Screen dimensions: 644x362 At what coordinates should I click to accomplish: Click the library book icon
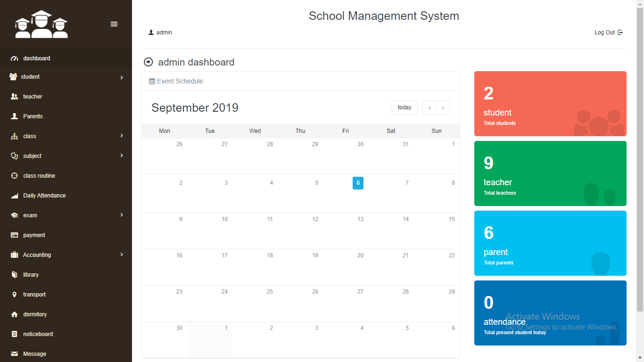pyautogui.click(x=14, y=275)
